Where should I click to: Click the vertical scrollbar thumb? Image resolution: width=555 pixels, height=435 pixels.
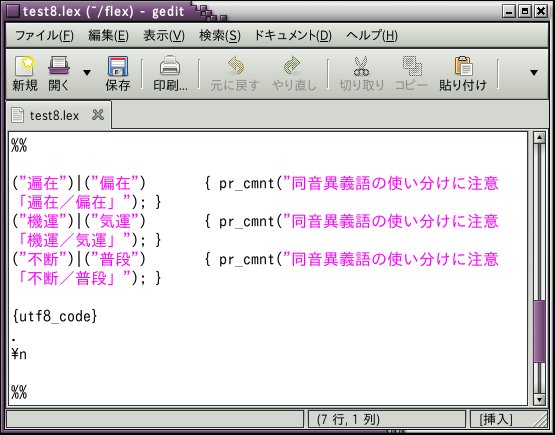coord(539,331)
